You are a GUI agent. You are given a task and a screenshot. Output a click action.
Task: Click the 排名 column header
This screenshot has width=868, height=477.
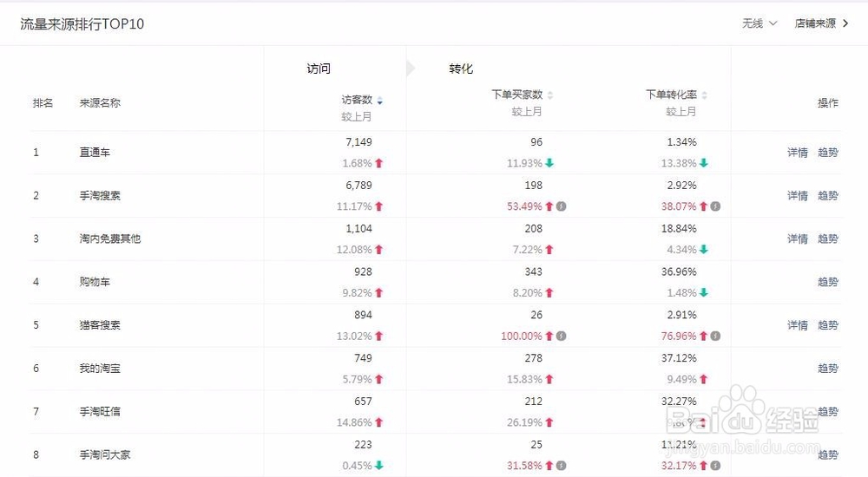tap(43, 103)
